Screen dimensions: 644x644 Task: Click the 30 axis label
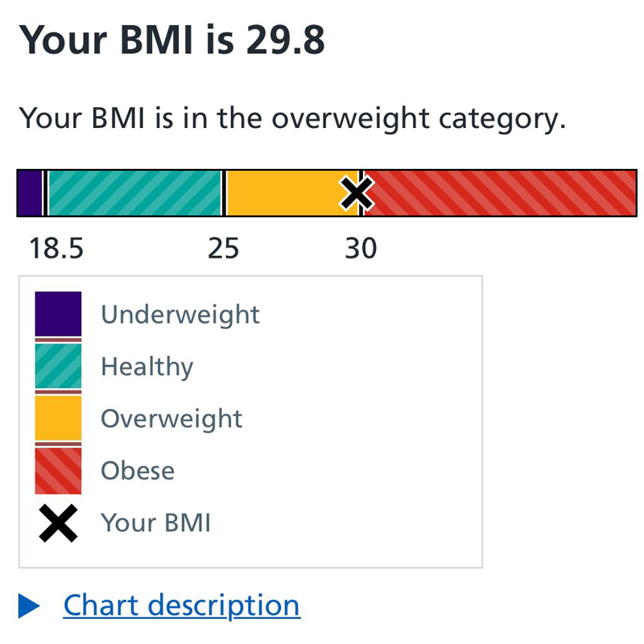point(361,248)
